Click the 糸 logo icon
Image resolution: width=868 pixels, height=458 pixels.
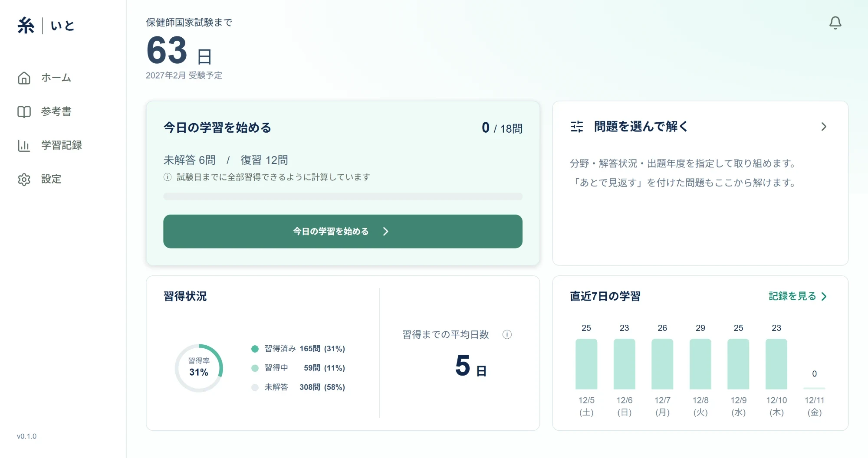tap(26, 25)
